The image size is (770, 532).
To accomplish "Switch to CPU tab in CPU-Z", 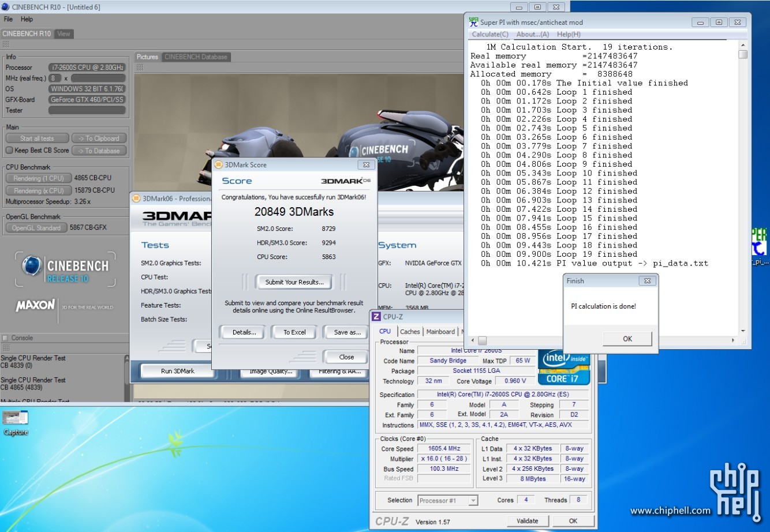I will pyautogui.click(x=385, y=331).
